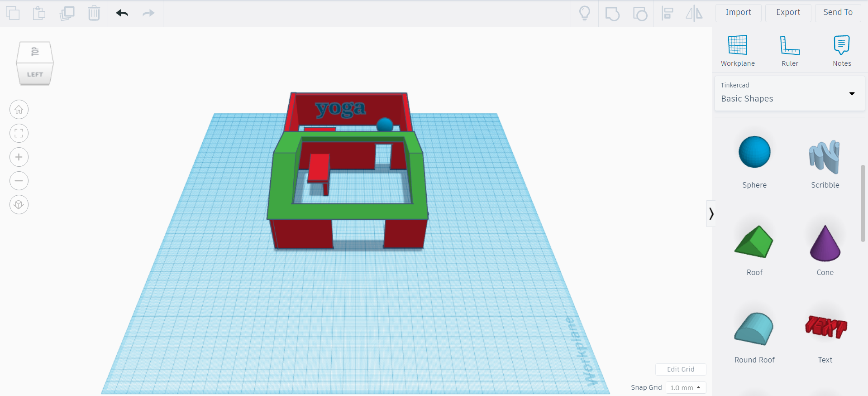
Task: Click the Copy icon in toolbar
Action: 13,13
